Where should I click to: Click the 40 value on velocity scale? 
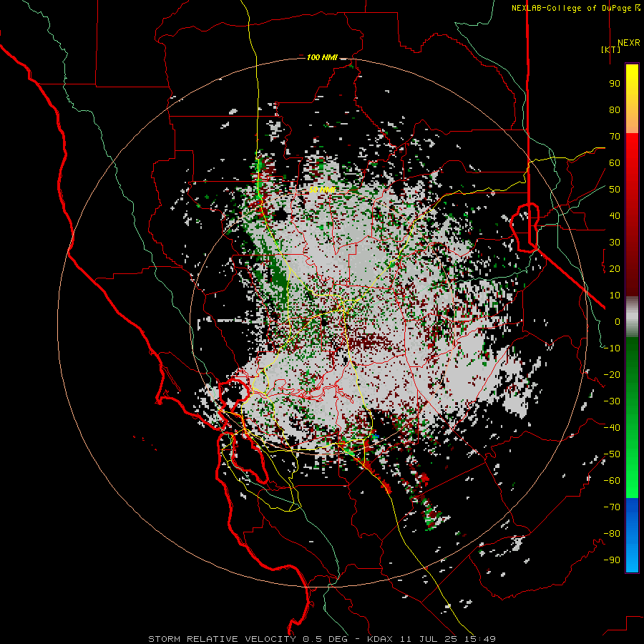615,215
